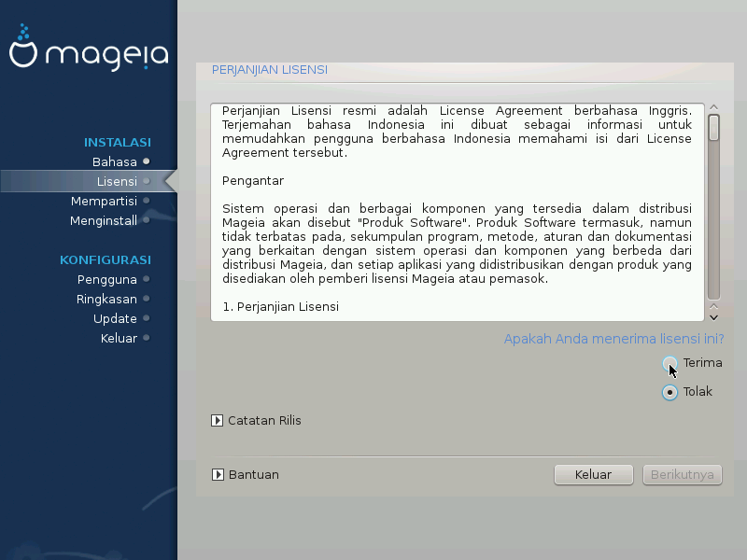Viewport: 747px width, 560px height.
Task: Click the Update step bullet
Action: (147, 319)
